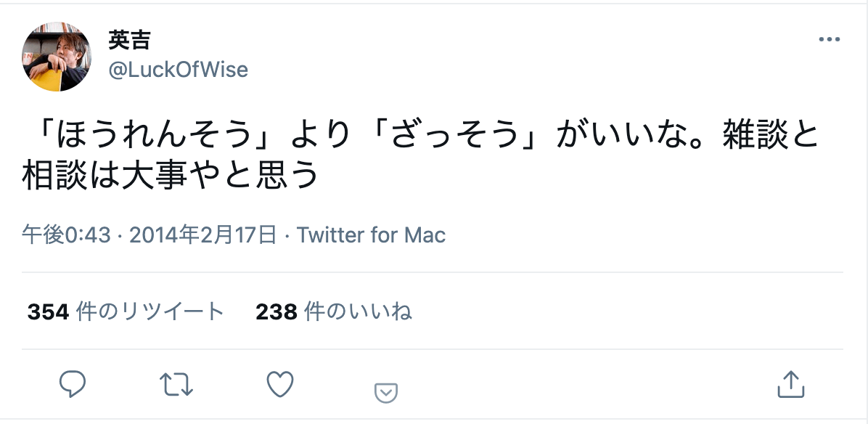Screen dimensions: 868x424
Task: Open the share tweet icon
Action: 790,384
